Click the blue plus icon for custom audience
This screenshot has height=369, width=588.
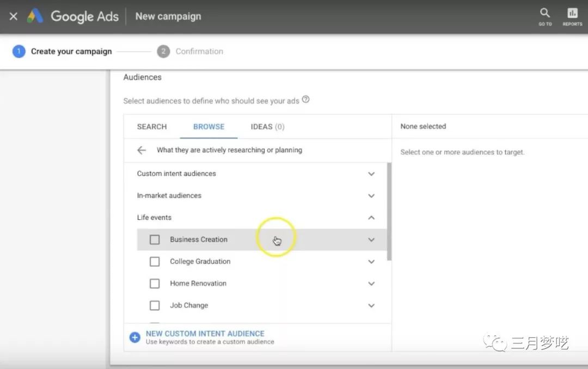134,337
